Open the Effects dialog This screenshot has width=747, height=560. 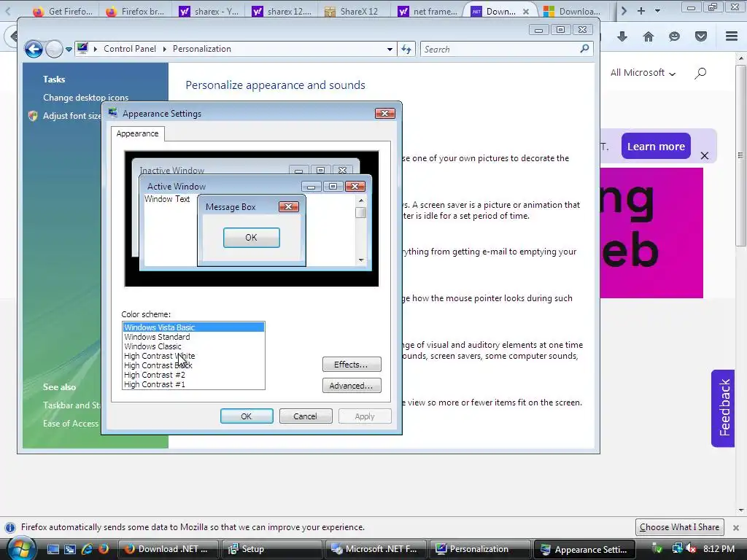(x=352, y=365)
